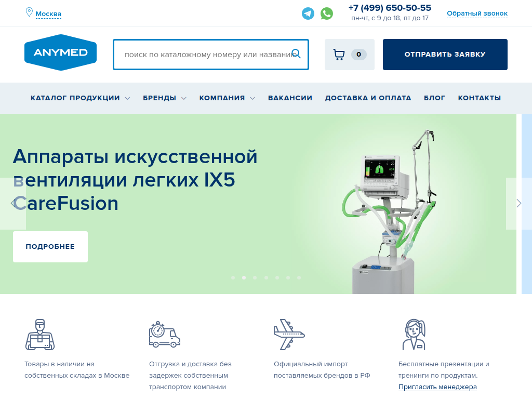Screen dimensions: 532x399
Task: Click the ANYMED logo
Action: [60, 52]
